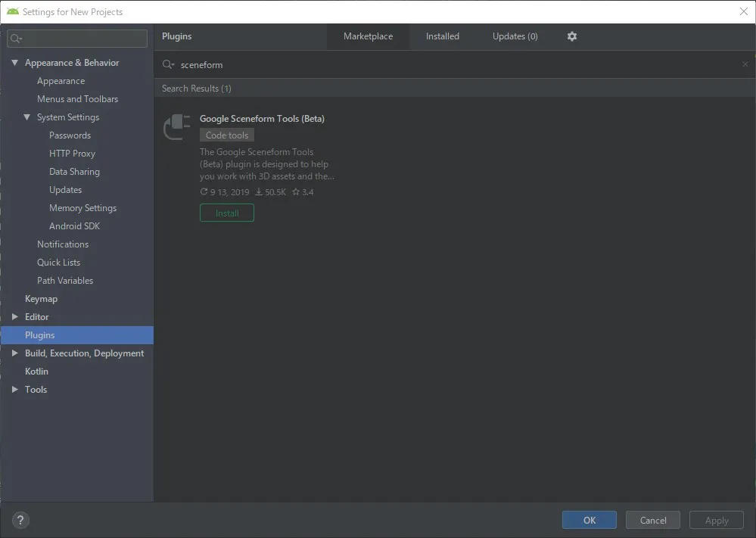The width and height of the screenshot is (756, 538).
Task: Open Kotlin settings
Action: pos(36,372)
